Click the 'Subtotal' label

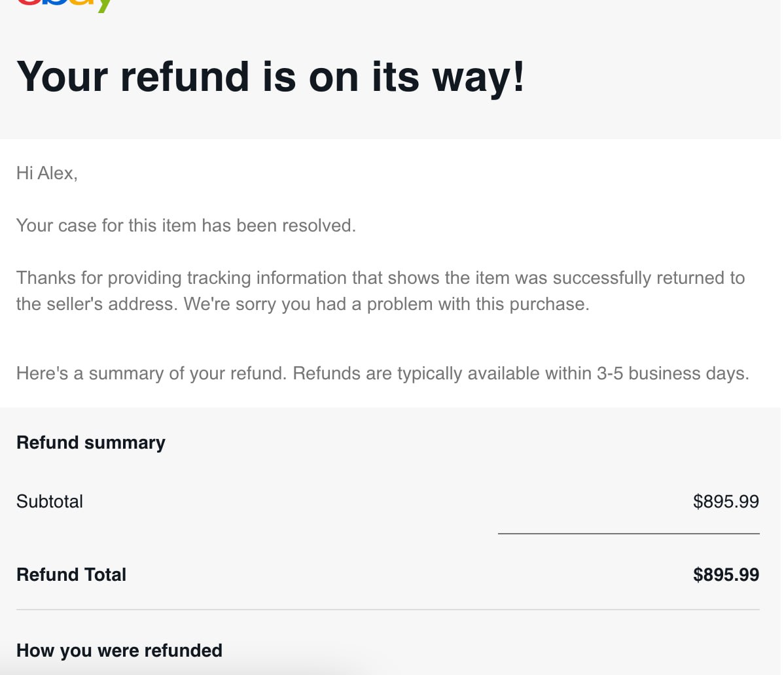point(50,502)
